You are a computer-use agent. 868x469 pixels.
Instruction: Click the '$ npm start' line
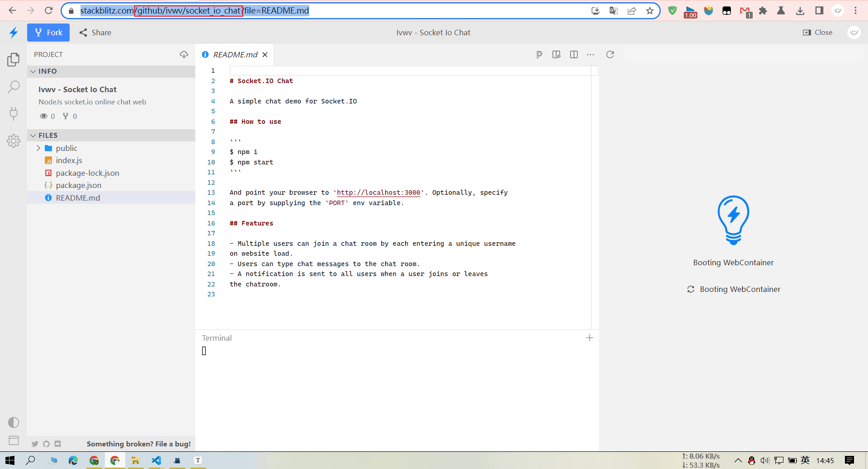251,162
